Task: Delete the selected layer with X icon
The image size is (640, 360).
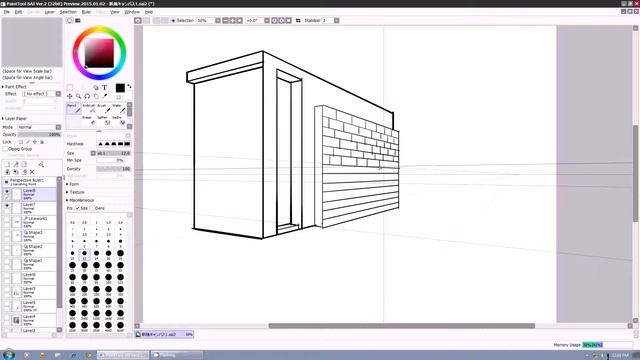Action: 32,172
